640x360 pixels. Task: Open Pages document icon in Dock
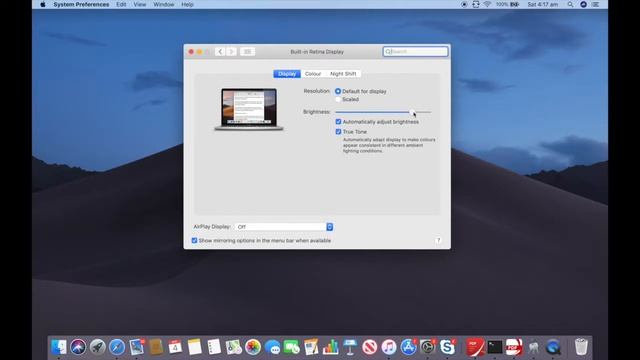point(311,347)
